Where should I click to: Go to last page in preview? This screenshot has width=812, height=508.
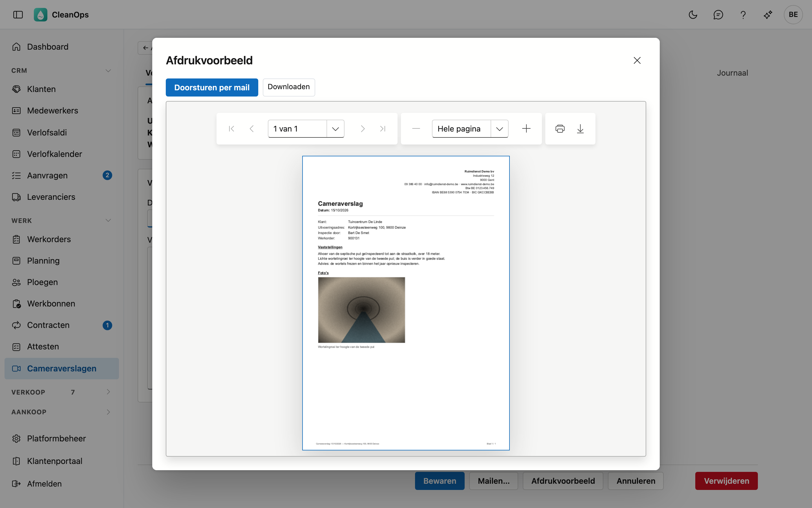click(383, 129)
